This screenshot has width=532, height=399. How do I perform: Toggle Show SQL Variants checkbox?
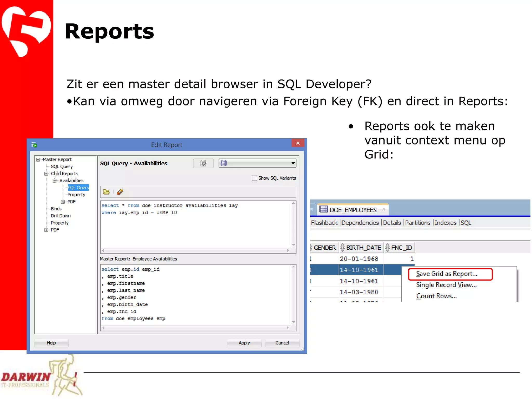[254, 178]
